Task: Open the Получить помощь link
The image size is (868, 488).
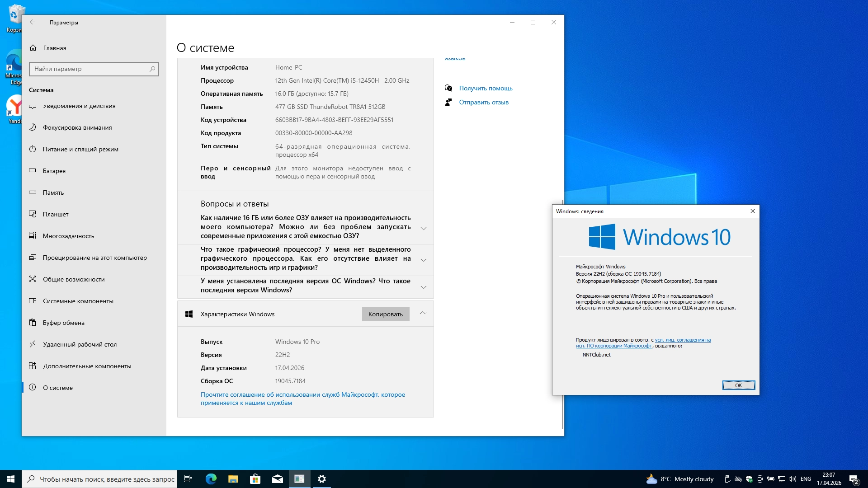Action: [486, 88]
